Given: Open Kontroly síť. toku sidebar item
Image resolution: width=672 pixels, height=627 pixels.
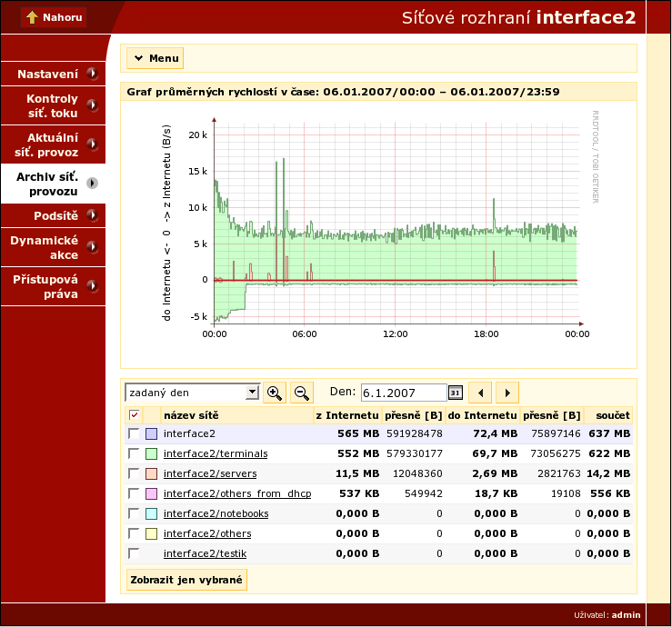Looking at the screenshot, I should [x=53, y=105].
